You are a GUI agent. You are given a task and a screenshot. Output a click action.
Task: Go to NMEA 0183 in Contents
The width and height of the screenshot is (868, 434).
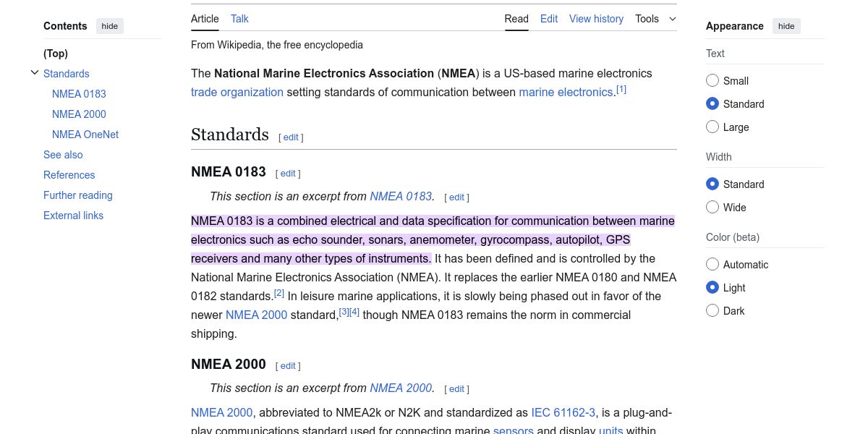point(79,94)
